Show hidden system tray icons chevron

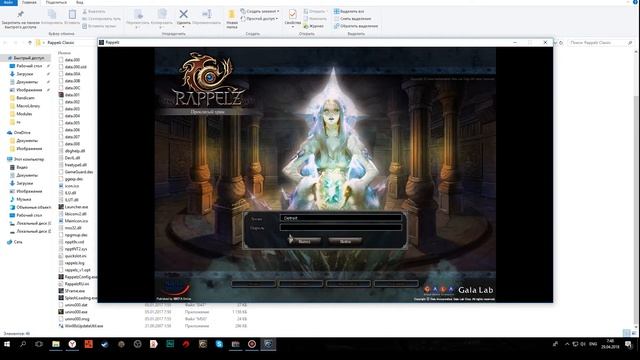coord(567,344)
